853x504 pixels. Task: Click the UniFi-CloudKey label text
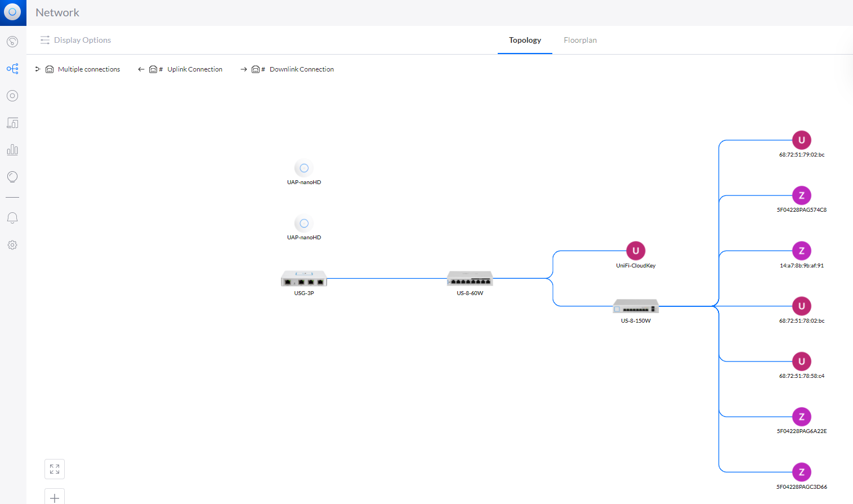click(636, 266)
